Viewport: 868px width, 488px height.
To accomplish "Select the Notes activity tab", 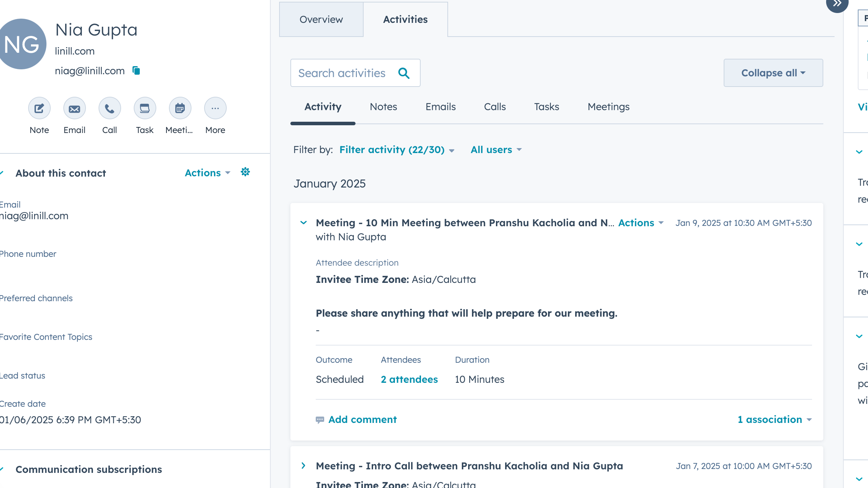I will pos(383,107).
